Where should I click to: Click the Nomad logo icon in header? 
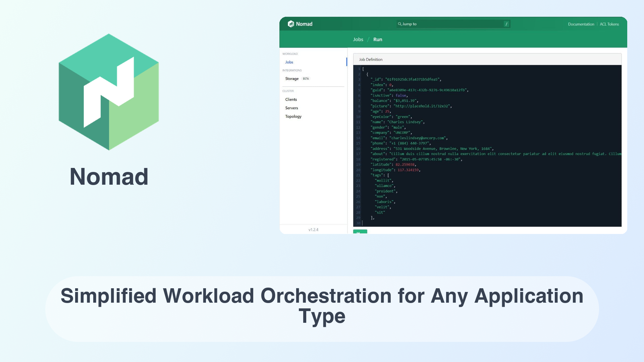click(291, 24)
